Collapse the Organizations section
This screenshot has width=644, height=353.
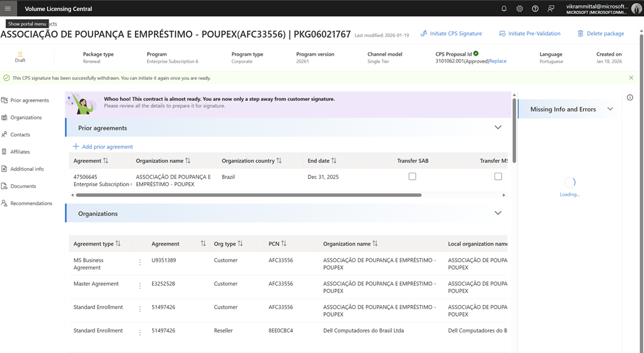tap(498, 213)
